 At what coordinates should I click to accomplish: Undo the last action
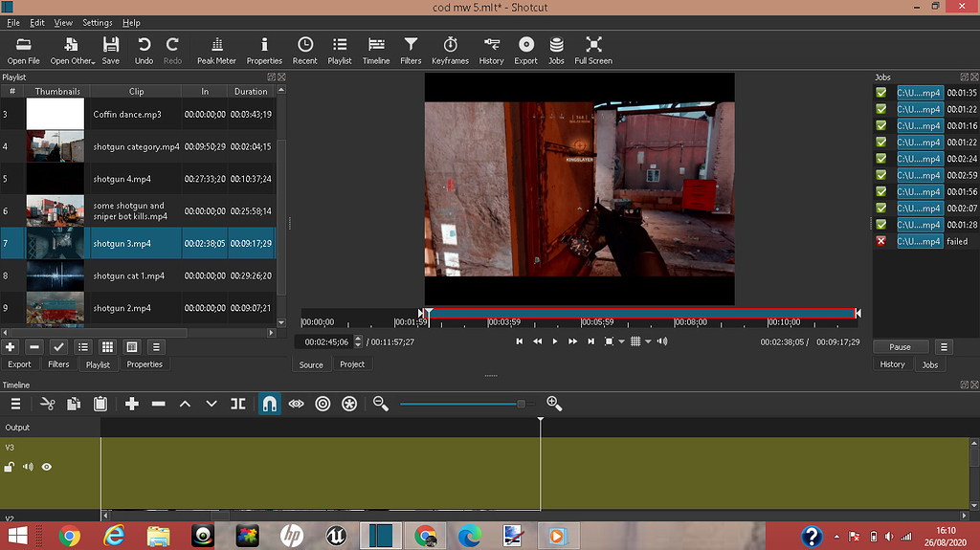[x=144, y=51]
